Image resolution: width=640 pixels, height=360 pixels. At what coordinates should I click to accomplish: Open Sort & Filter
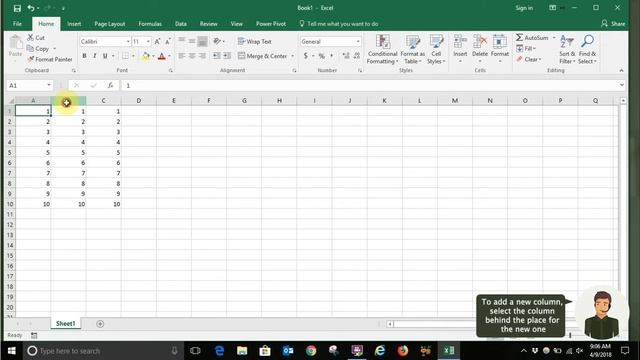567,49
